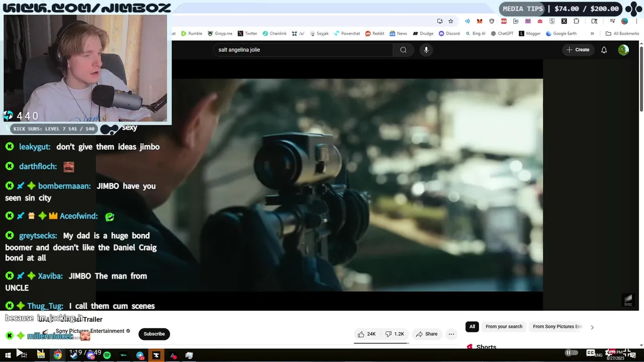Open Telegram from the taskbar
This screenshot has width=644, height=362.
point(140,355)
